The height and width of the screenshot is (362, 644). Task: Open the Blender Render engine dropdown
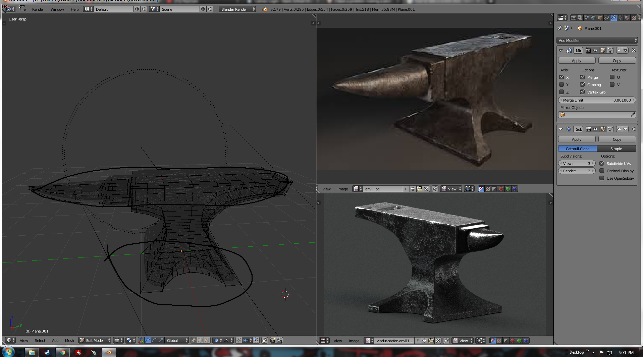(237, 9)
